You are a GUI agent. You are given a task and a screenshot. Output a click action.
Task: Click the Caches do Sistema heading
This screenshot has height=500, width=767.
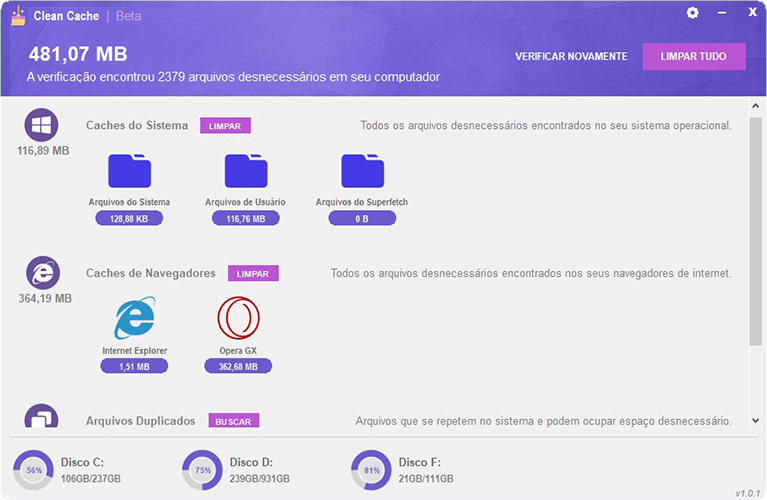[137, 125]
